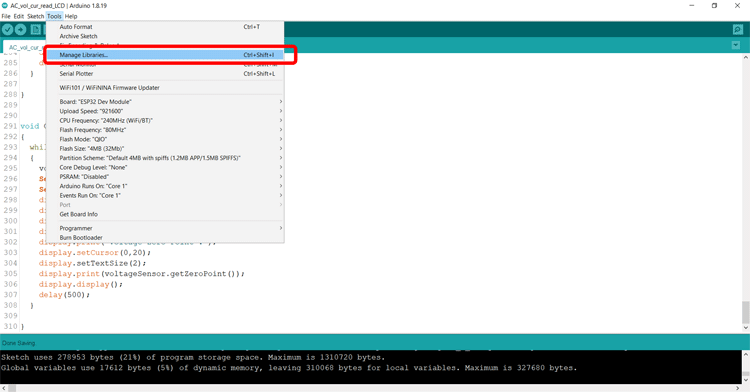Expand Events Run On "Core 1" submenu
This screenshot has height=392, width=750.
[x=165, y=196]
